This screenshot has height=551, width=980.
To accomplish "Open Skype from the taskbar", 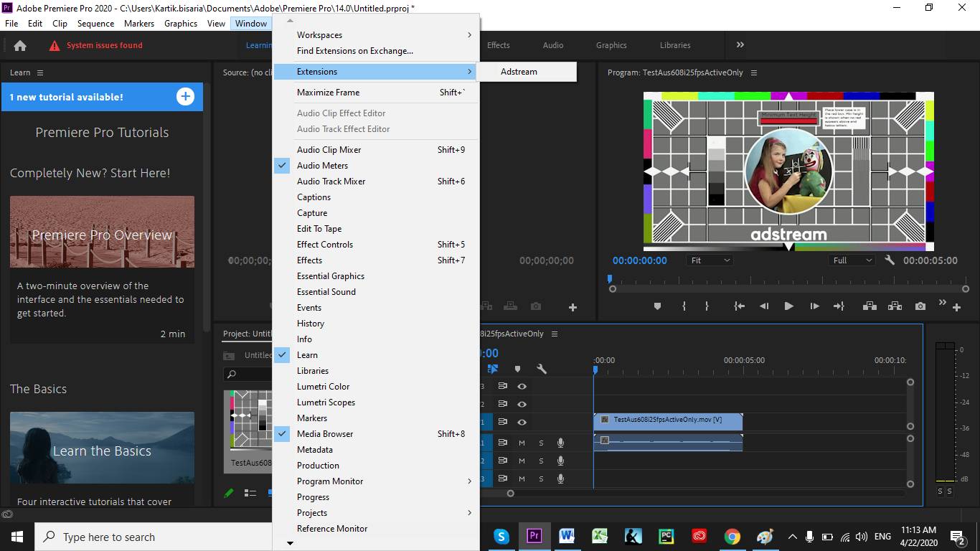I will (501, 537).
